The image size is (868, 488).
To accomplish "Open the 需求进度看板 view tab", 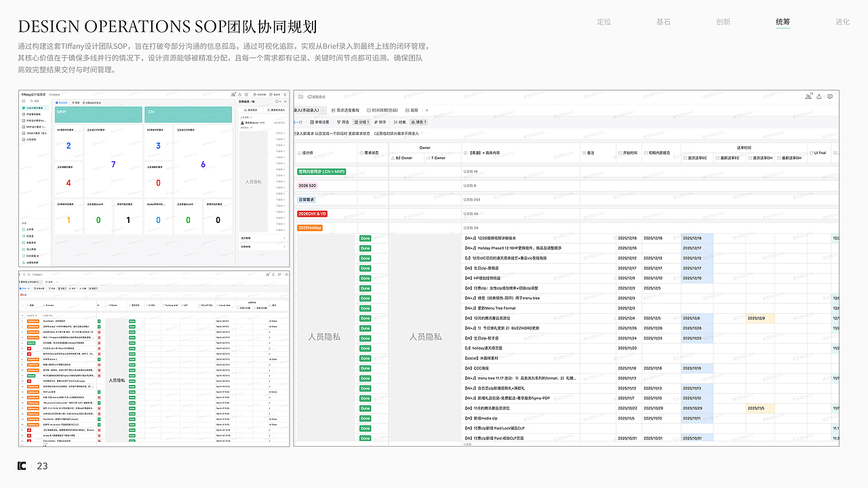I will point(347,110).
